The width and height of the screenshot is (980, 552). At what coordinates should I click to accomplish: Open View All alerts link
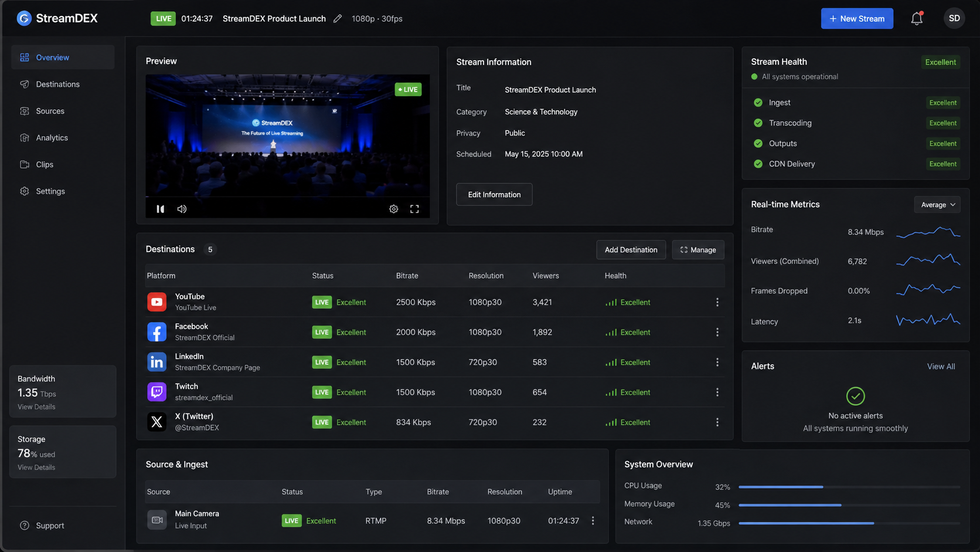[941, 367]
